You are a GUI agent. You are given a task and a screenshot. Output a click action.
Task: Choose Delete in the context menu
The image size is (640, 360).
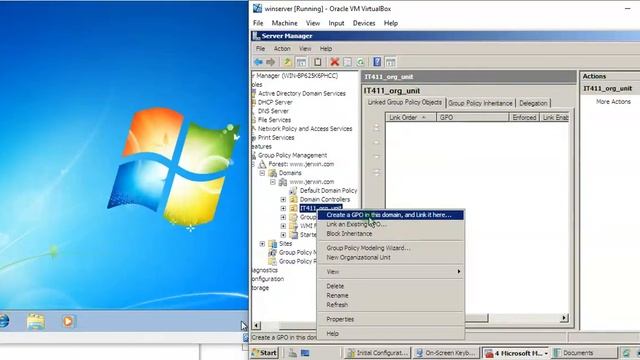click(391, 286)
